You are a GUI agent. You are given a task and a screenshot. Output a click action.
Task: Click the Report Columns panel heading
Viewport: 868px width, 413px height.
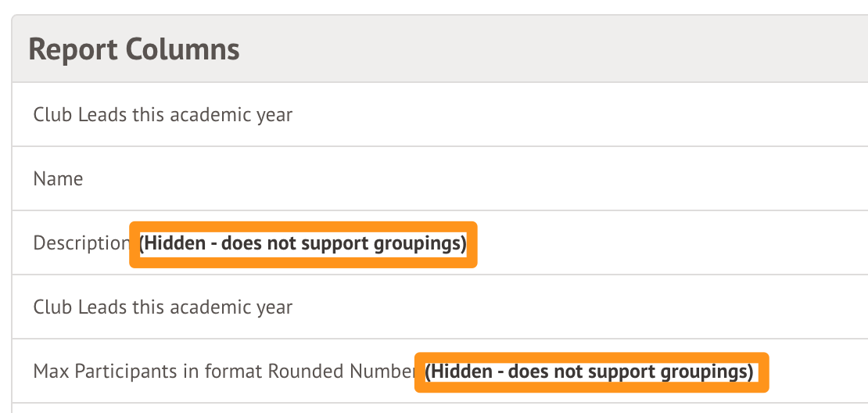click(134, 49)
